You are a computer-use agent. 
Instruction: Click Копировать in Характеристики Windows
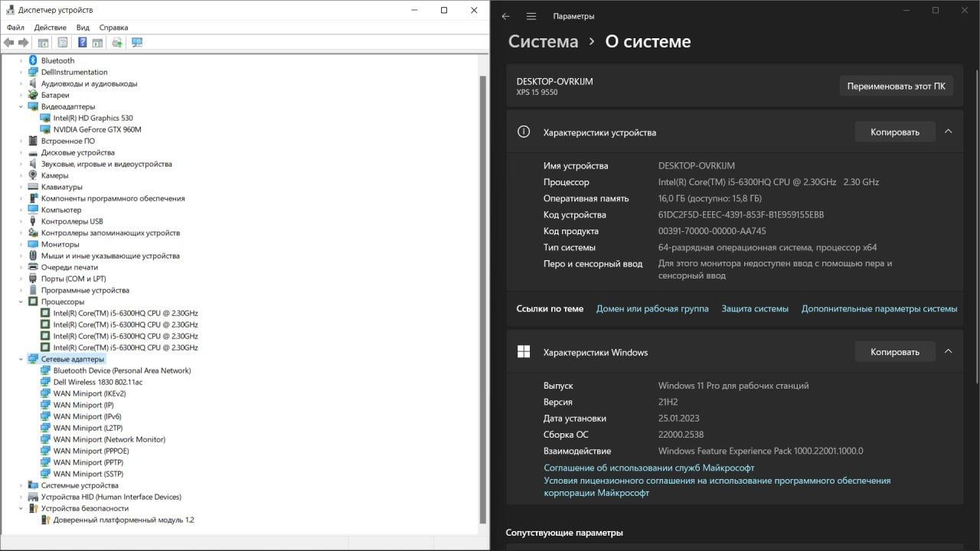click(x=895, y=352)
